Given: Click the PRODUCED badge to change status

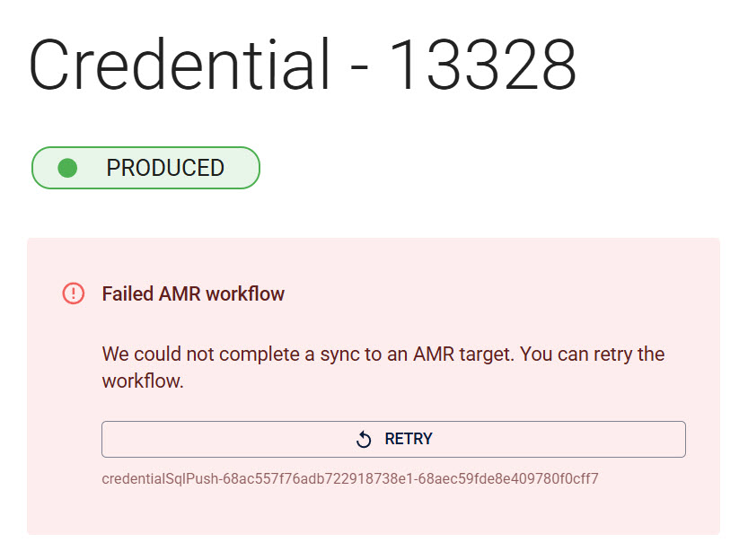Looking at the screenshot, I should pyautogui.click(x=145, y=168).
